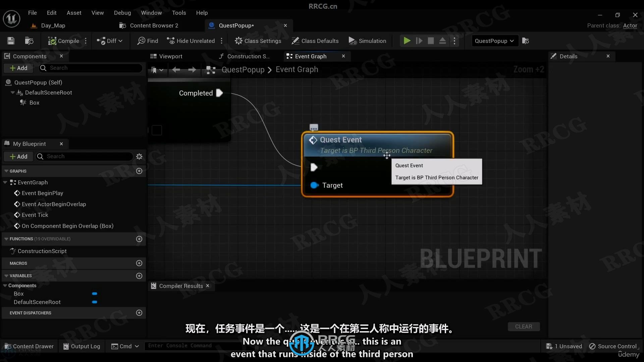Open Hide Unrelated options menu
The image size is (644, 362).
coord(222,41)
